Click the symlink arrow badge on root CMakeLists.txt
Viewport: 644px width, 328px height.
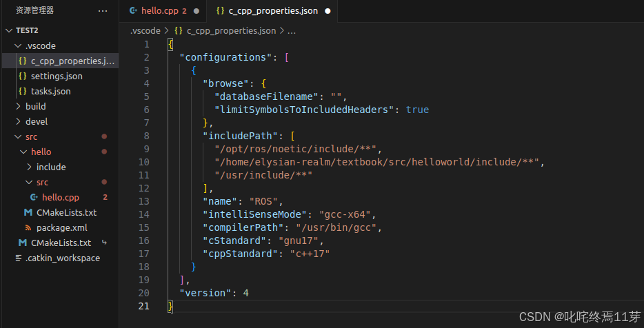[104, 243]
